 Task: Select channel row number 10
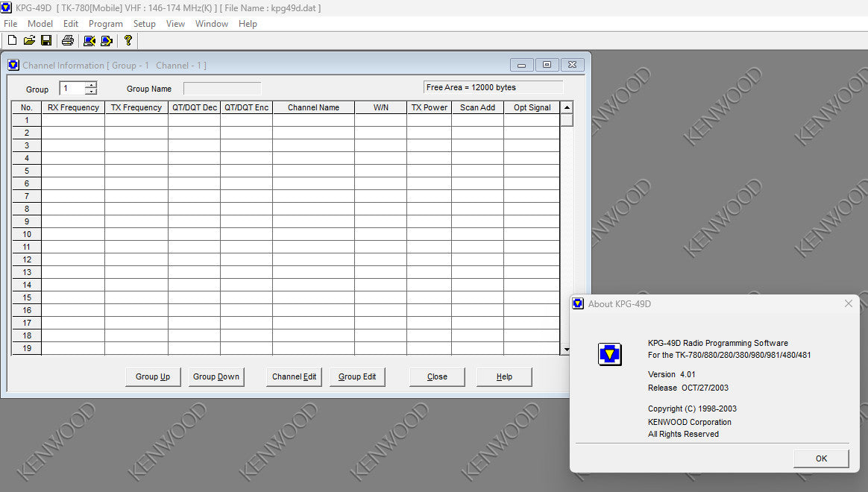[27, 234]
